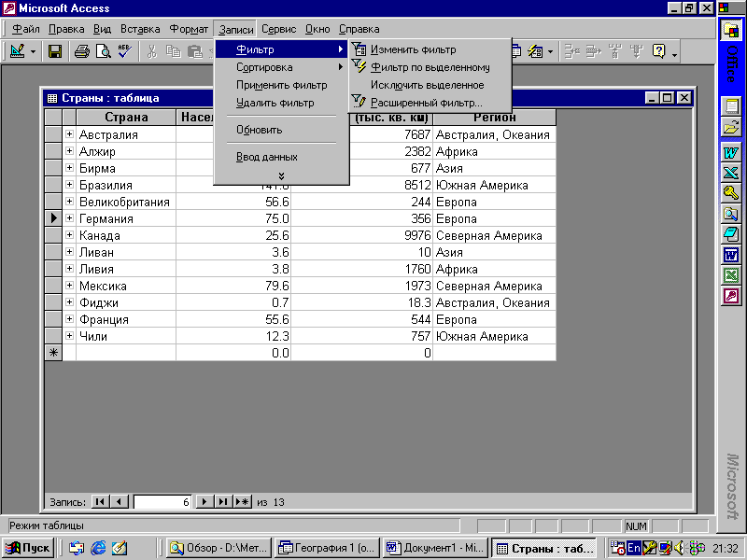The image size is (747, 560).
Task: Select Удалить фильтр menu item
Action: [x=282, y=103]
